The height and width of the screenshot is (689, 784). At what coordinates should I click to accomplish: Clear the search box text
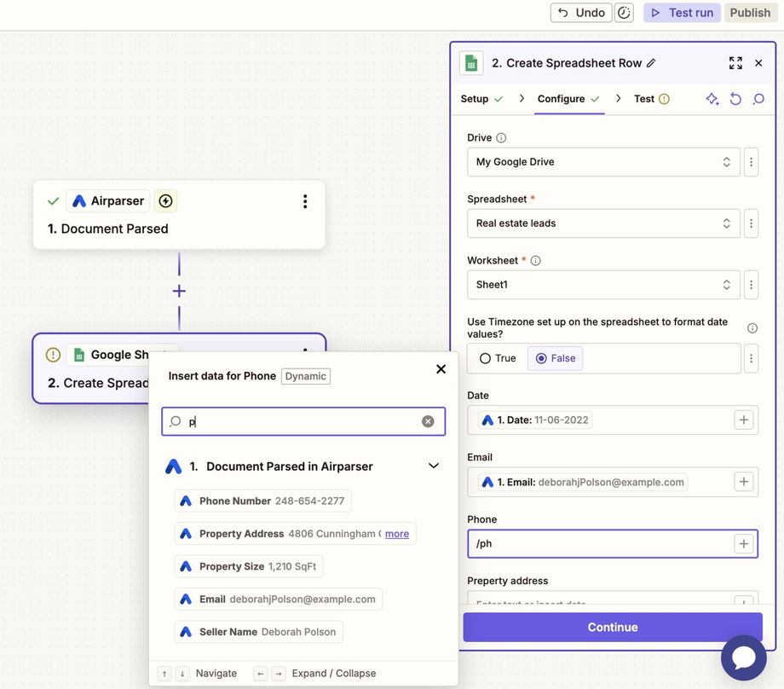coord(428,421)
